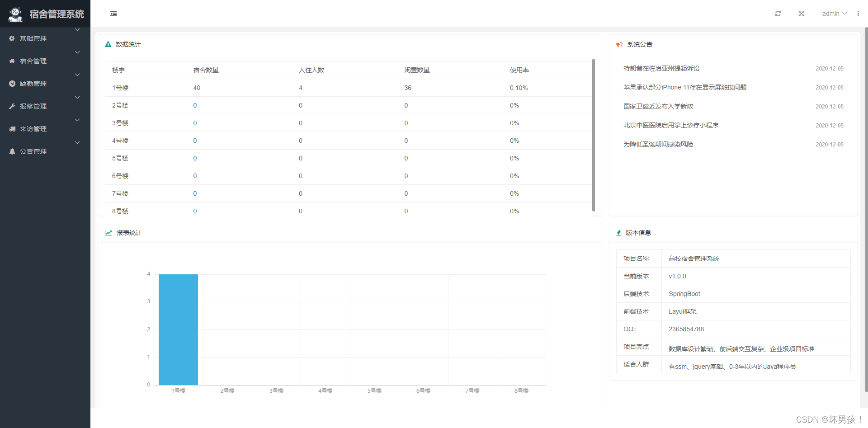Click the 8号楼 table row cell
Screen dimensions: 868x428
coord(120,211)
